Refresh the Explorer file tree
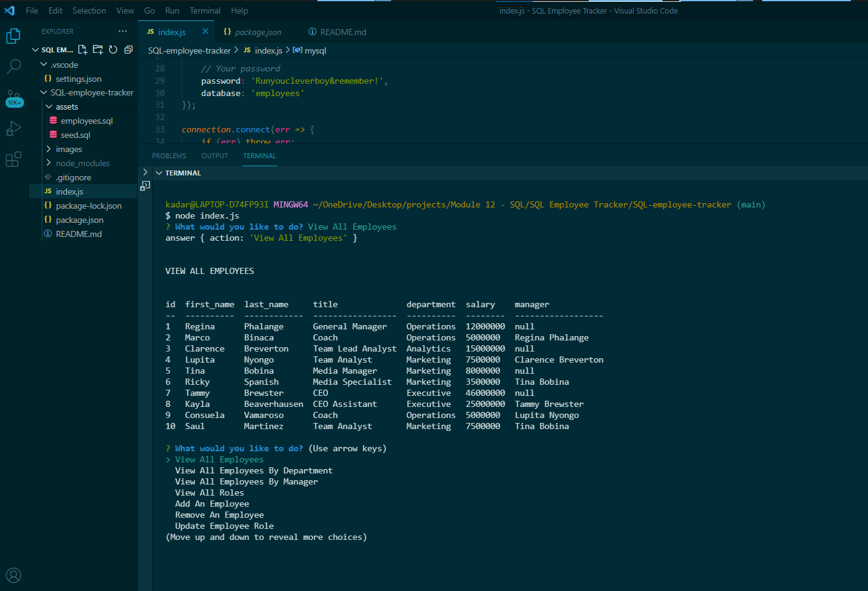The image size is (868, 591). tap(113, 49)
